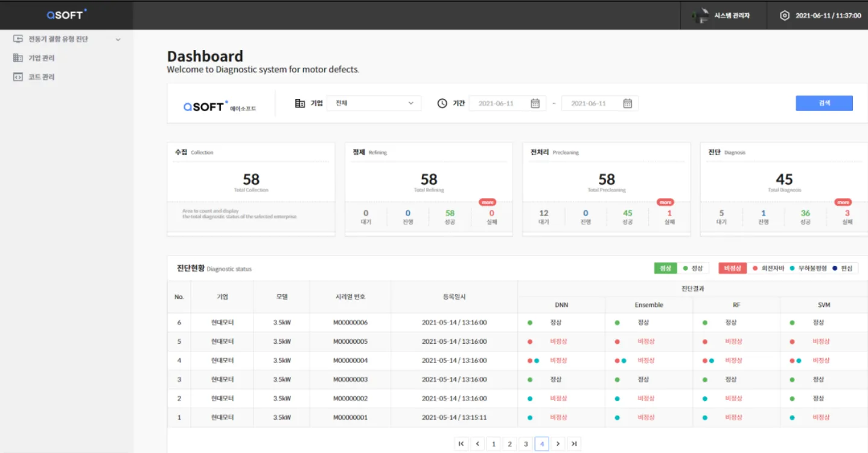The width and height of the screenshot is (868, 453).
Task: Click the start date calendar icon
Action: (535, 103)
